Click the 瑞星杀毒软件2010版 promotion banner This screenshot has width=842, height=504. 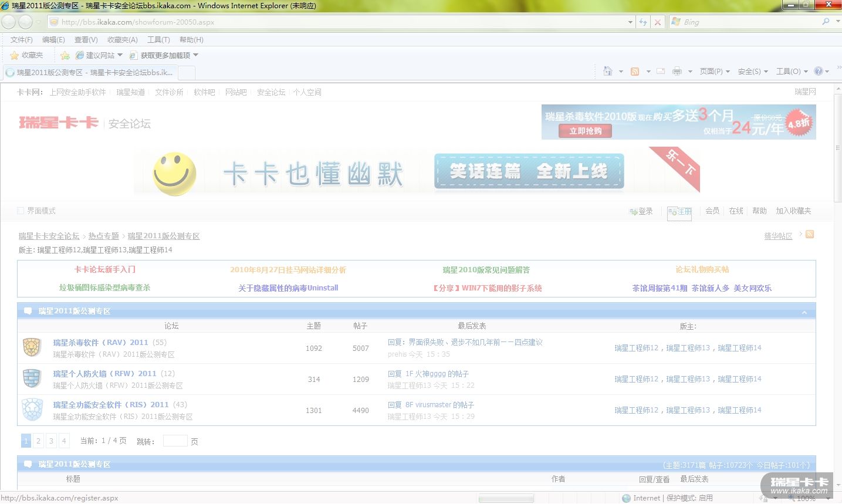click(x=678, y=122)
